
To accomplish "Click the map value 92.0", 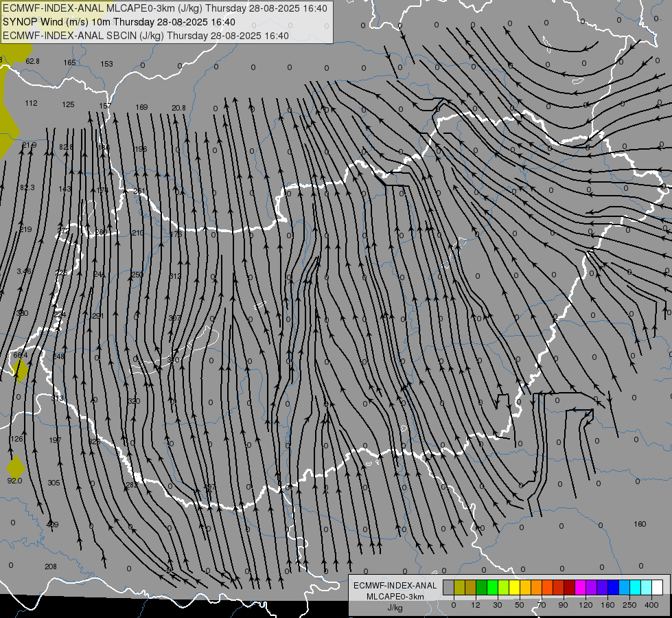I will [x=14, y=481].
